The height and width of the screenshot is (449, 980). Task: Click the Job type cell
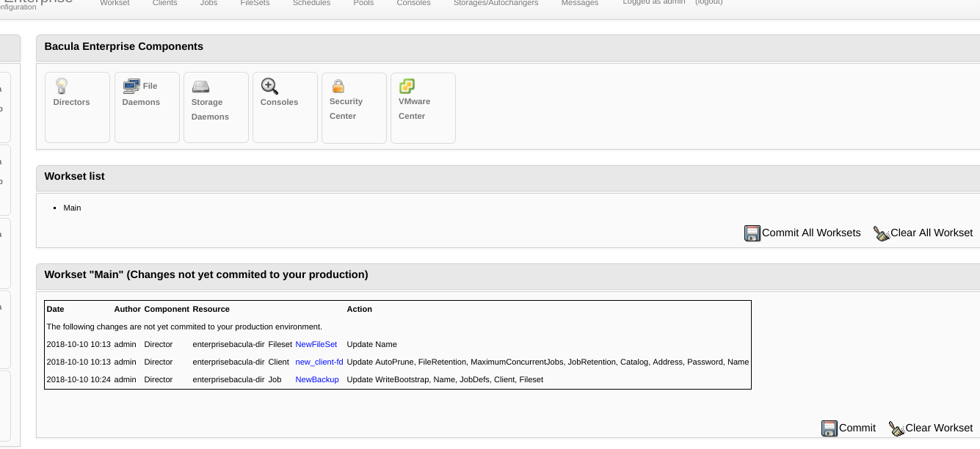tap(275, 379)
